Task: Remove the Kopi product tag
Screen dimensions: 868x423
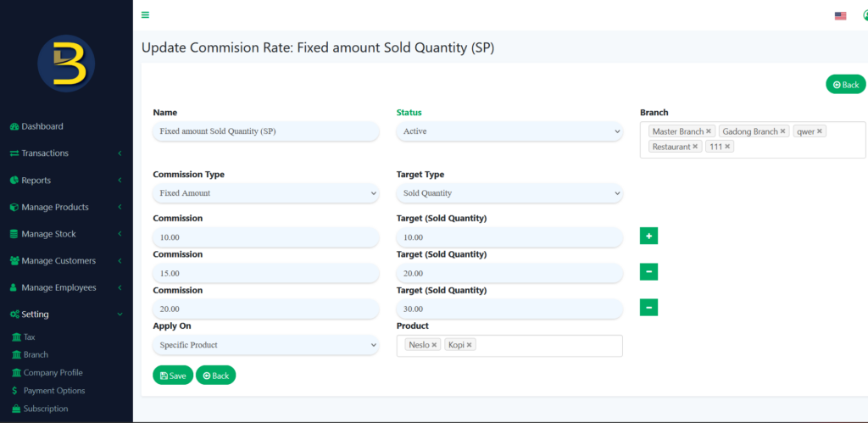Action: [469, 345]
